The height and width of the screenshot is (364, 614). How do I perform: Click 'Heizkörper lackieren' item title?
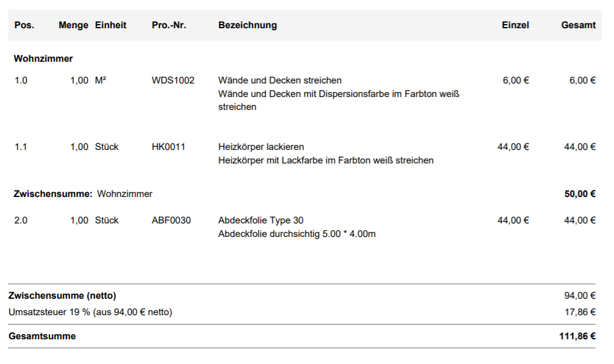[x=261, y=147]
